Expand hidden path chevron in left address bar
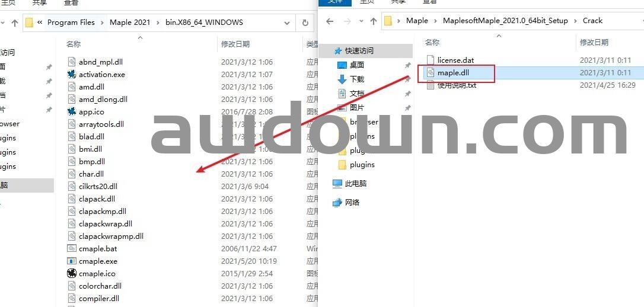This screenshot has height=307, width=644. point(40,23)
